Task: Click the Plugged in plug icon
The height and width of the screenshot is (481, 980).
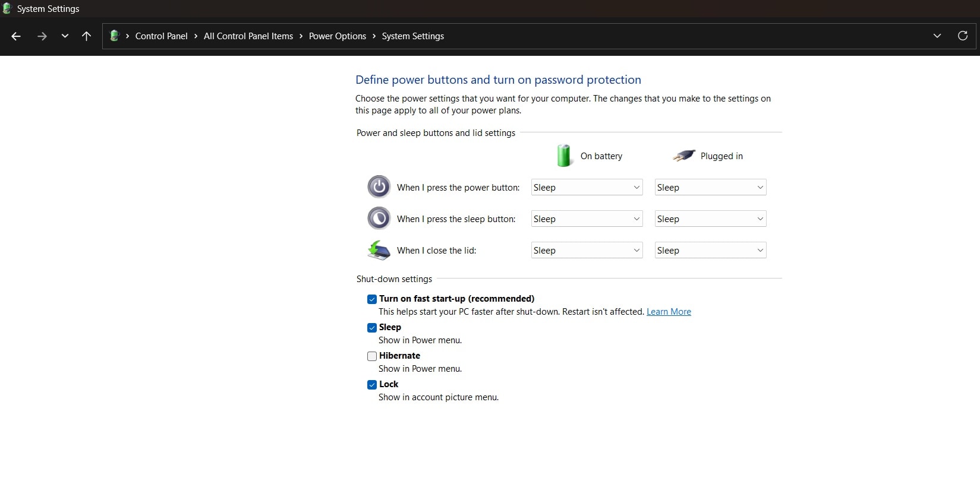Action: 684,156
